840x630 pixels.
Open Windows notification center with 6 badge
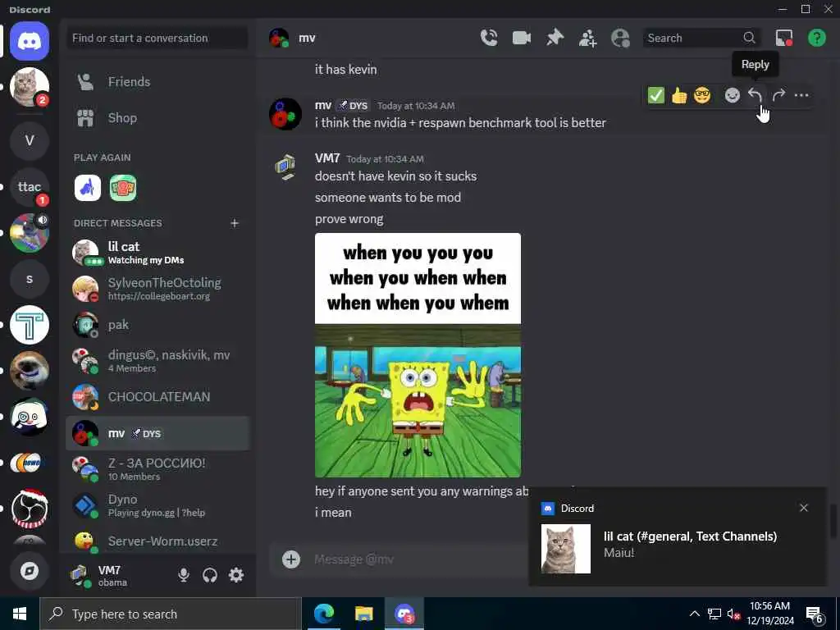pyautogui.click(x=815, y=615)
